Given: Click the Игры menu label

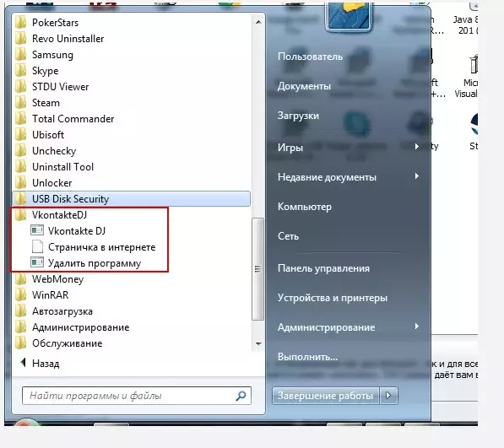Looking at the screenshot, I should tap(290, 148).
